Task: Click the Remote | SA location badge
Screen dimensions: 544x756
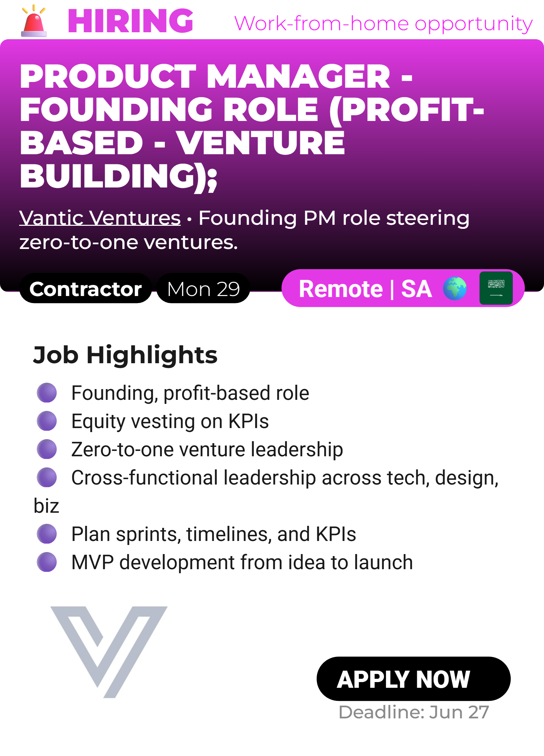Action: pyautogui.click(x=365, y=289)
